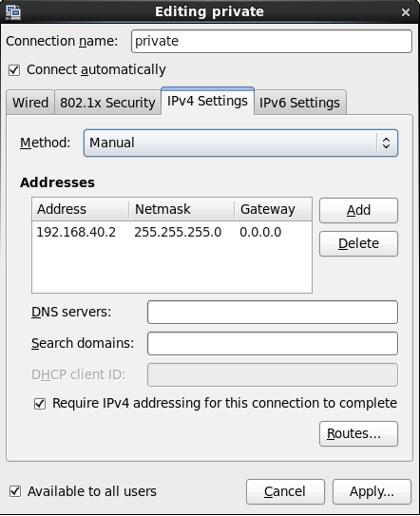Click the network window icon in title bar
Screen dimensions: 420x516
point(13,11)
